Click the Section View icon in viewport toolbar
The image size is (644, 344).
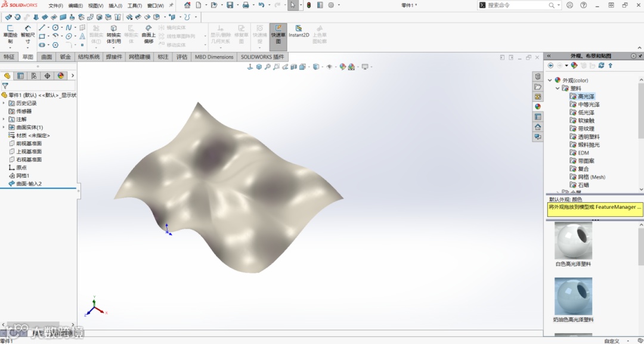[x=294, y=67]
